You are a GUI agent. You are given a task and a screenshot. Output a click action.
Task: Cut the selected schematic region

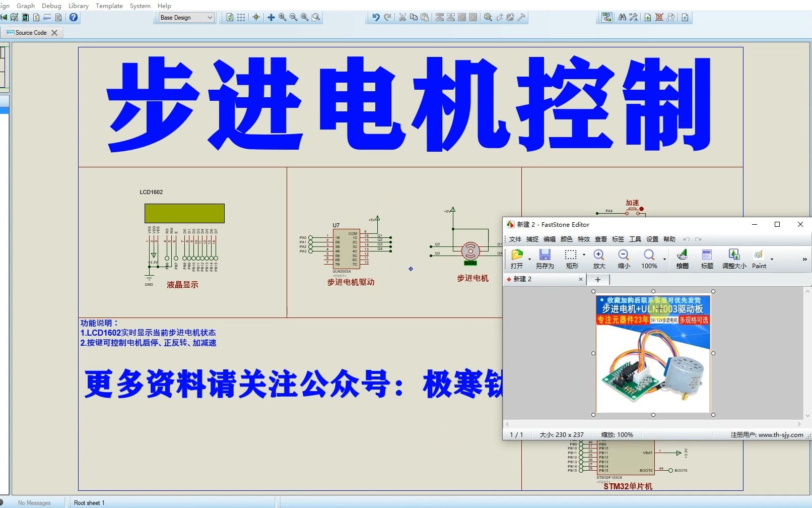402,17
